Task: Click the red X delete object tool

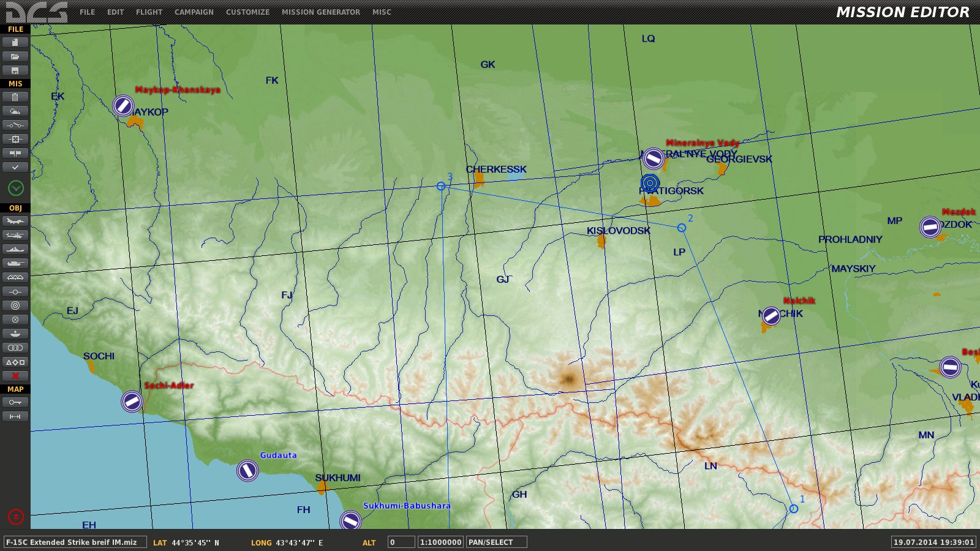Action: coord(15,376)
